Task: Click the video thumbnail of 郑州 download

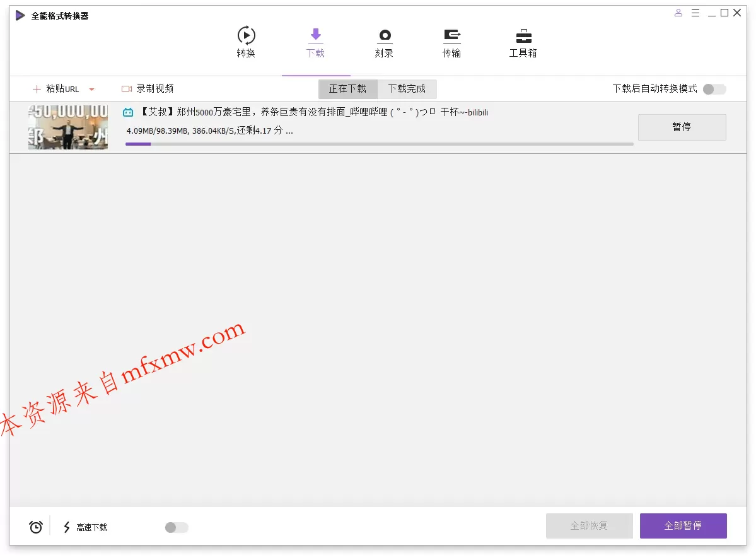Action: pyautogui.click(x=68, y=127)
